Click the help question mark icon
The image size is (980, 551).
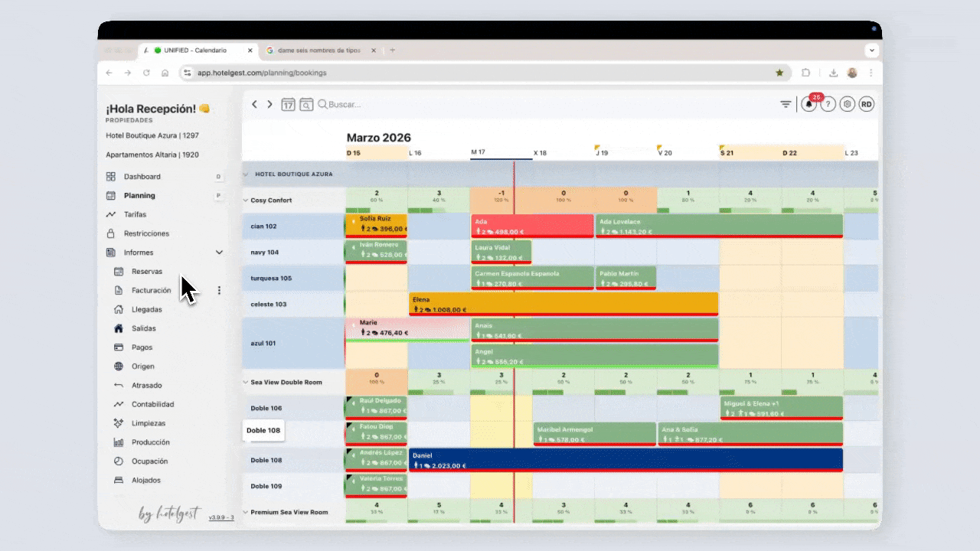[828, 105]
